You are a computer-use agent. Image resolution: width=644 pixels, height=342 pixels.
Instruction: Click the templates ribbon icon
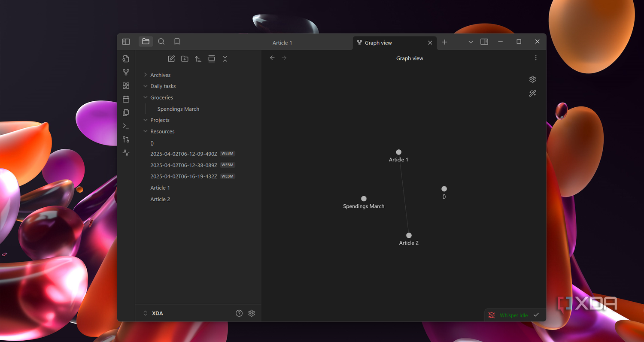pyautogui.click(x=126, y=112)
